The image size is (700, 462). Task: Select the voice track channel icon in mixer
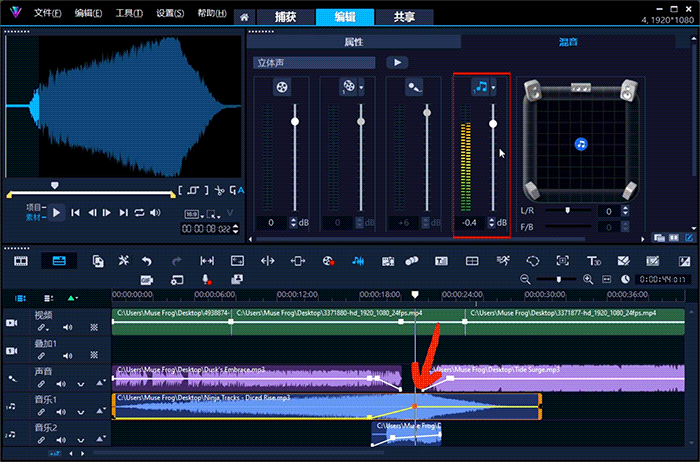413,87
